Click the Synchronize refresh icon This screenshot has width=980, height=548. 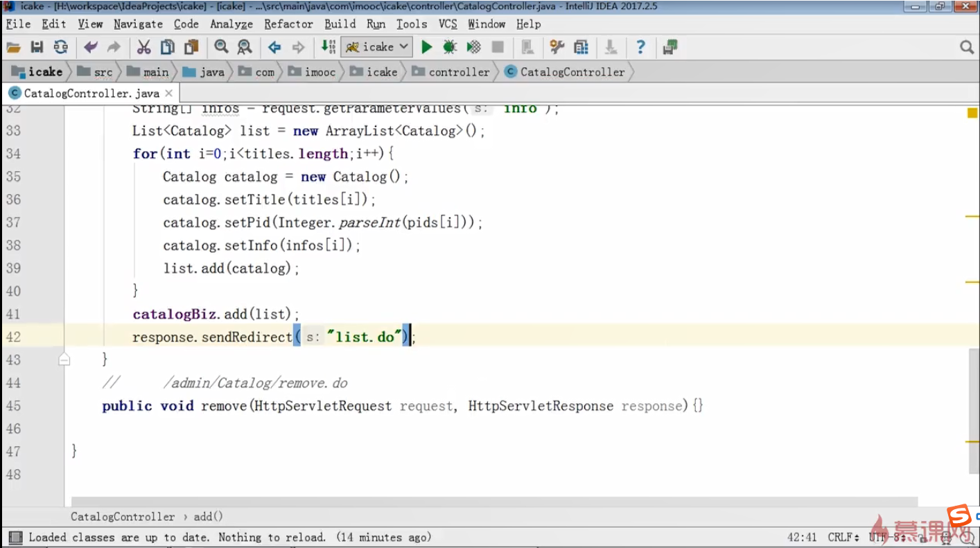pos(61,47)
